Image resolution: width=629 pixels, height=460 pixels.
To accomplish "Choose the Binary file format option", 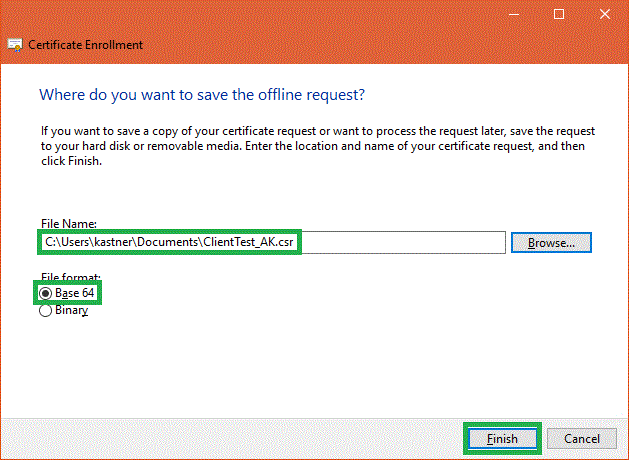I will point(46,310).
